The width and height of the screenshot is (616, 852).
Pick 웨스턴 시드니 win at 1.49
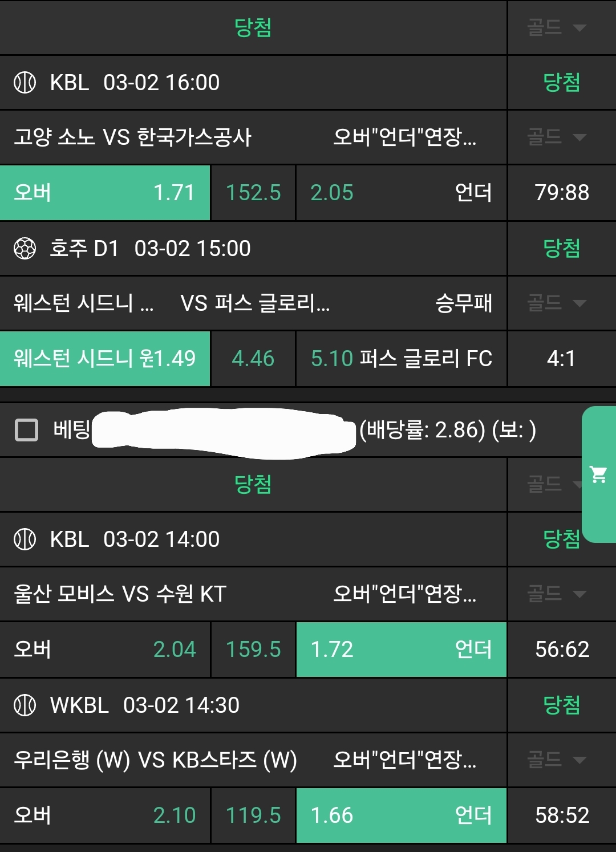(x=105, y=359)
